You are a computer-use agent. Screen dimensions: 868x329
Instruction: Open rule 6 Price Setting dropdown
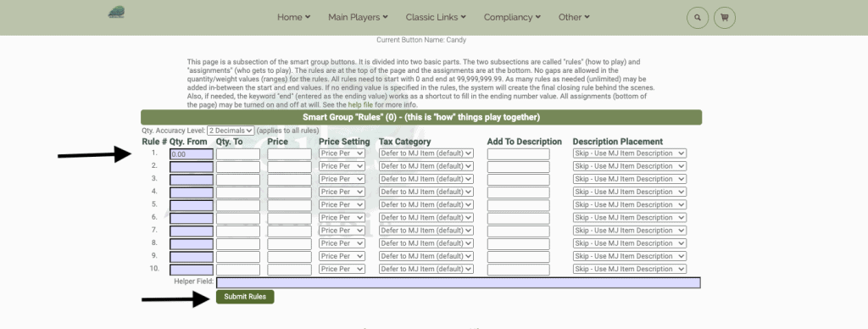[x=342, y=218]
